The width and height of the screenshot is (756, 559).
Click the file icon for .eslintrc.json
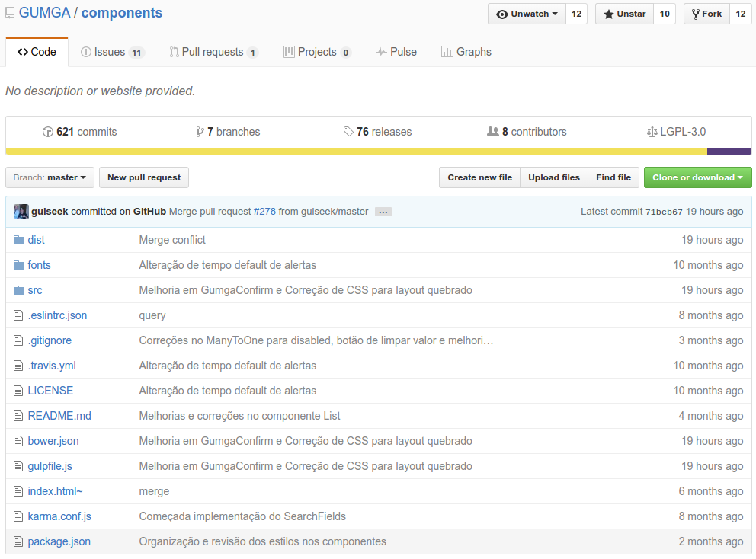click(x=18, y=315)
